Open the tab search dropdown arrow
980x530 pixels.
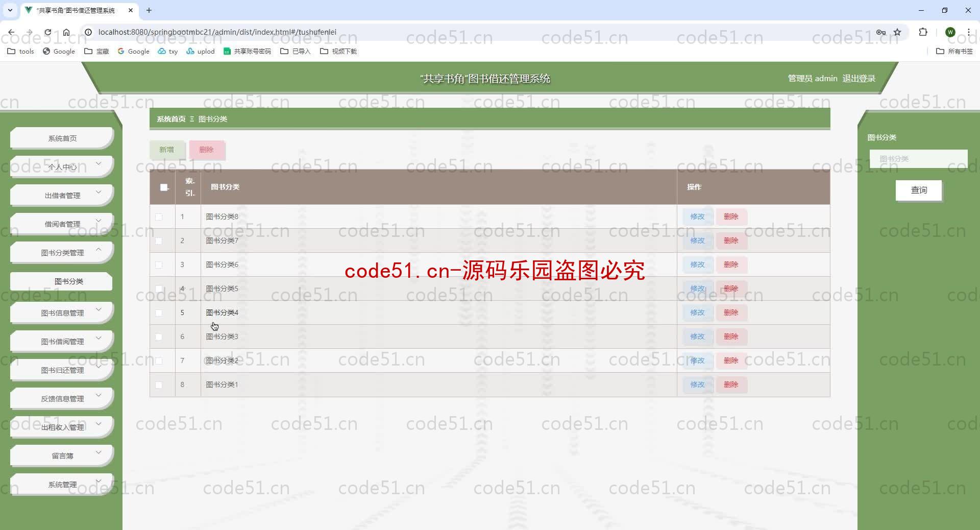click(10, 10)
